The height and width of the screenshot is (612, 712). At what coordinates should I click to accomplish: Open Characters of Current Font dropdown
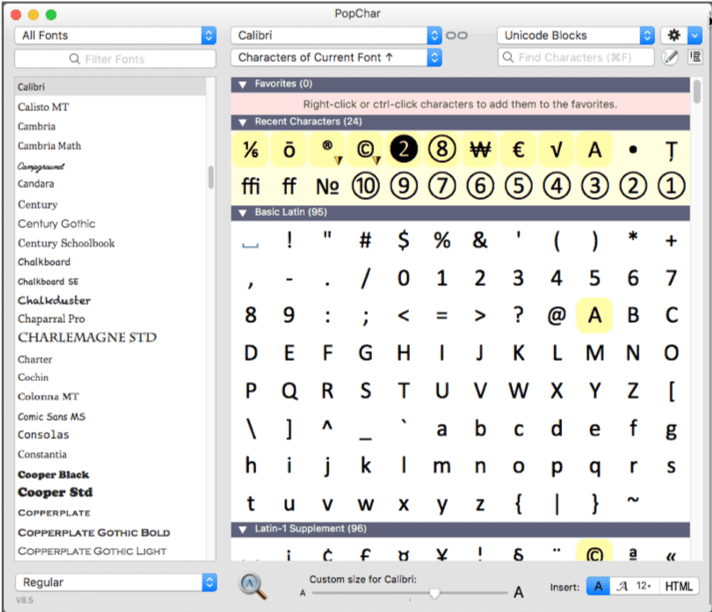[x=336, y=57]
